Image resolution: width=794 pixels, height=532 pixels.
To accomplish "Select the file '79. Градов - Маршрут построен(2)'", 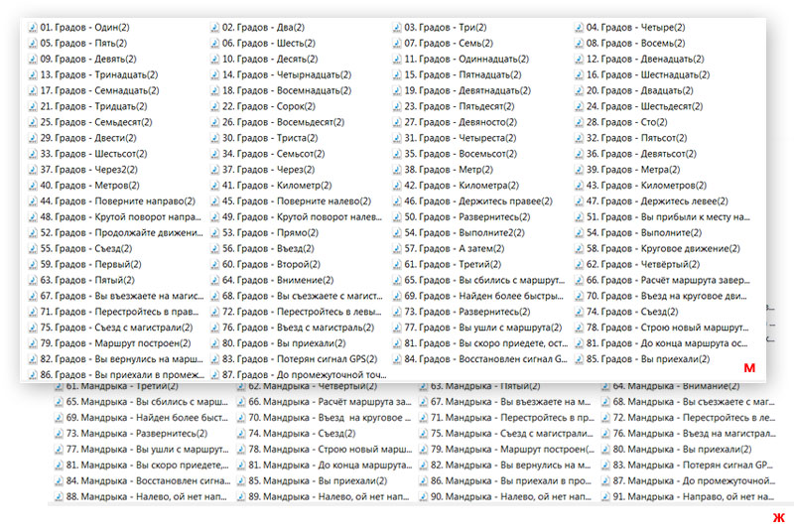I will click(x=110, y=343).
